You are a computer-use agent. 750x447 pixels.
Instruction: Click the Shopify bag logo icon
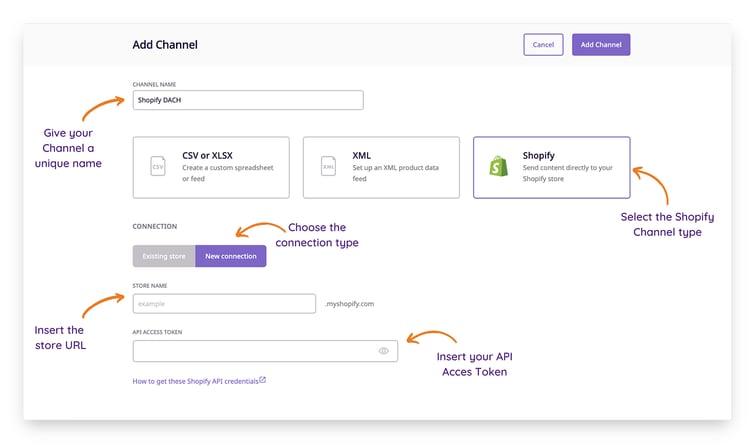498,166
